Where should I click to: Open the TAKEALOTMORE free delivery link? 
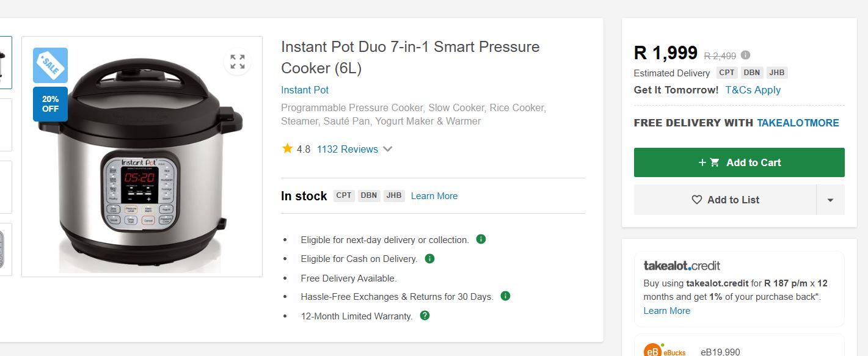(x=798, y=122)
